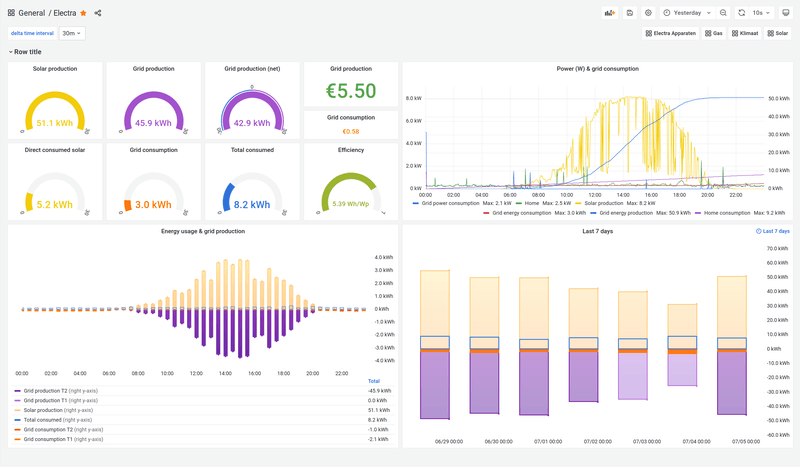
Task: Click the Add panel icon
Action: (x=609, y=13)
